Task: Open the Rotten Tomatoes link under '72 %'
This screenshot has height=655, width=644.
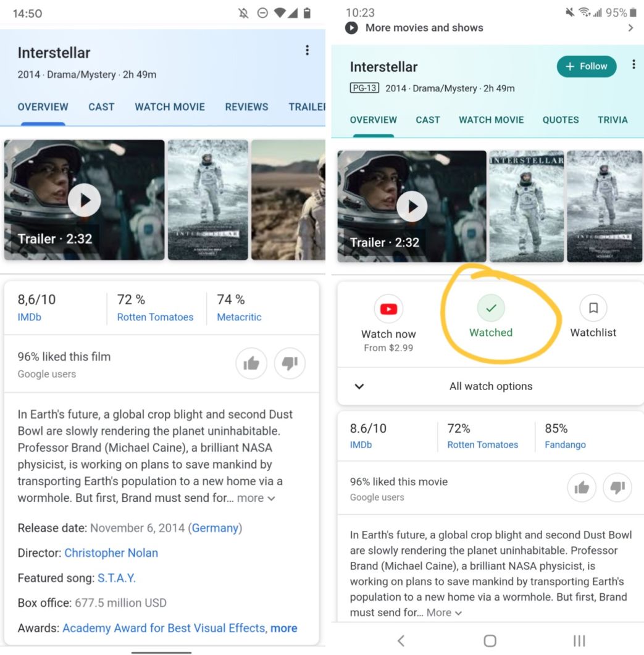Action: tap(155, 317)
